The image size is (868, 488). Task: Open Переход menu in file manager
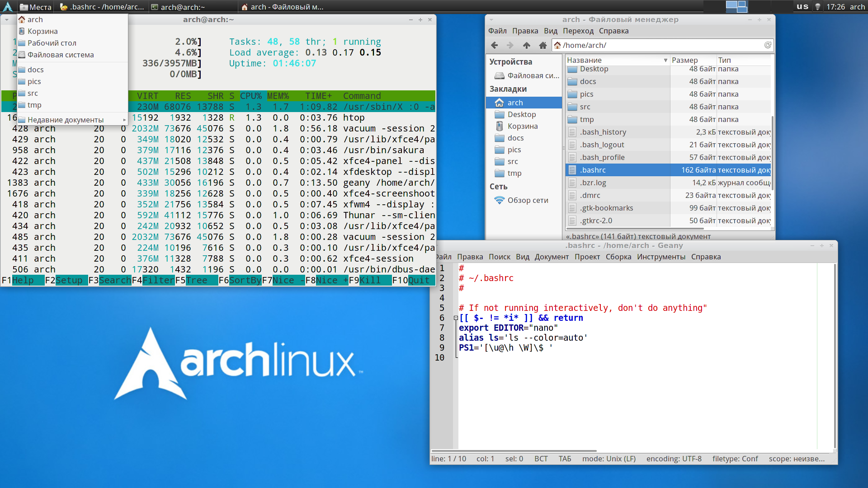point(578,31)
